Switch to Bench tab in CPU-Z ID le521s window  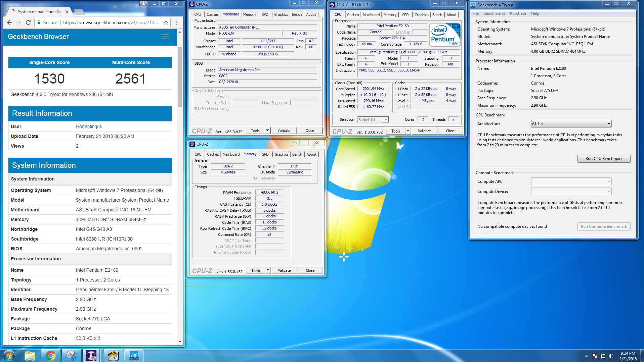click(437, 15)
